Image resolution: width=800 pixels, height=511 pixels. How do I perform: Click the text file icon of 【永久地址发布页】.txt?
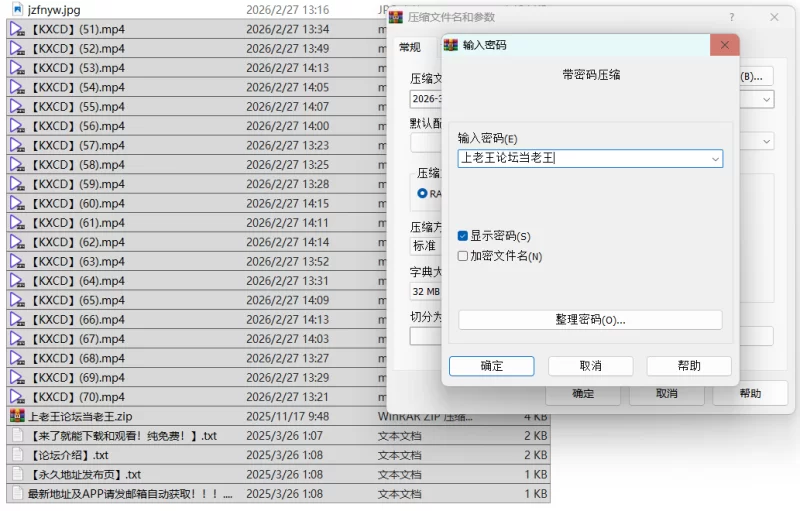point(17,474)
